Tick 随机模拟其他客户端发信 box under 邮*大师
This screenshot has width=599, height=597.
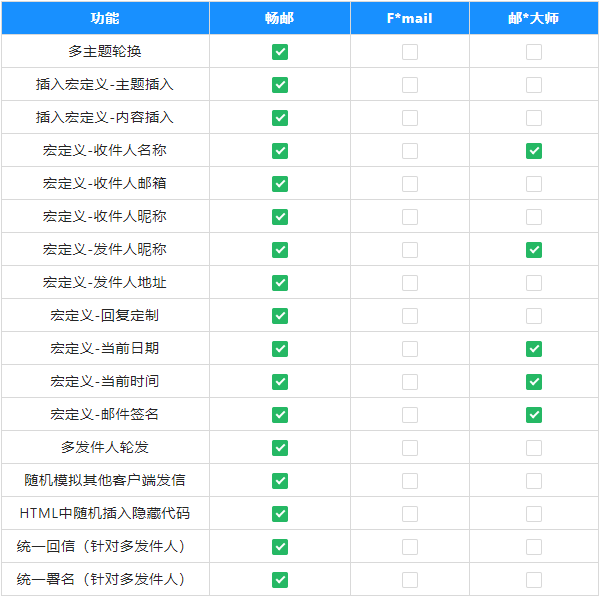pos(534,481)
